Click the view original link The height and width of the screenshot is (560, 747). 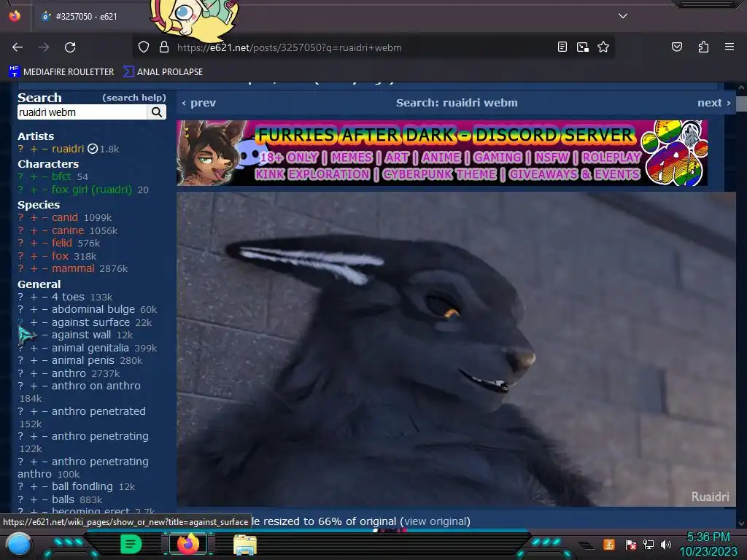[x=435, y=521]
